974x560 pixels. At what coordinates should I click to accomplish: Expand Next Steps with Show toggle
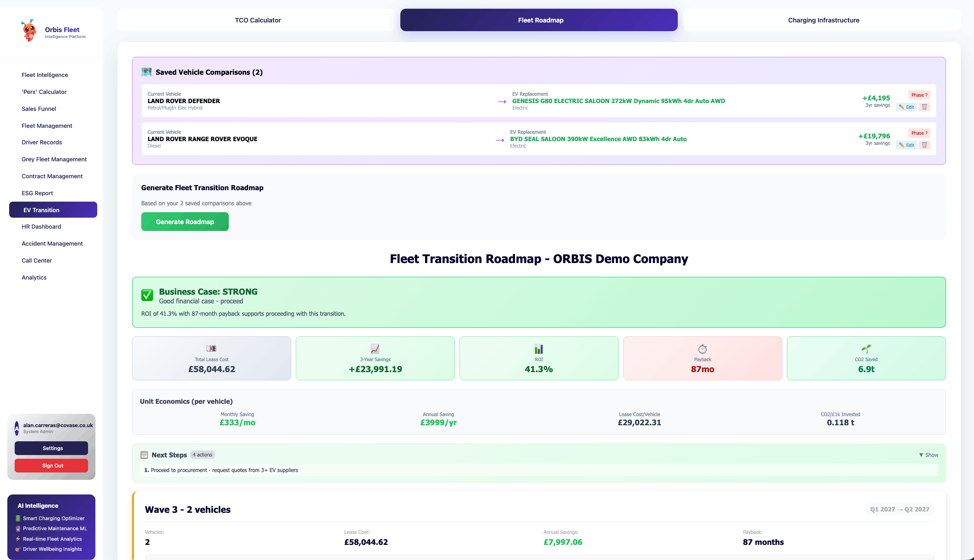click(x=928, y=455)
